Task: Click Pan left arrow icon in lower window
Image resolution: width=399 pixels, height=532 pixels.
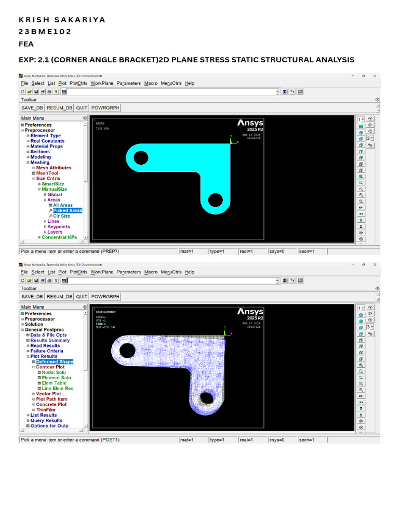Action: pyautogui.click(x=361, y=396)
